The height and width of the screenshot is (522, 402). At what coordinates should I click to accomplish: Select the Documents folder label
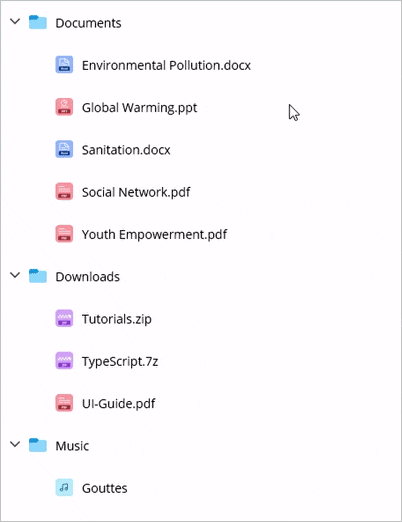pos(88,23)
